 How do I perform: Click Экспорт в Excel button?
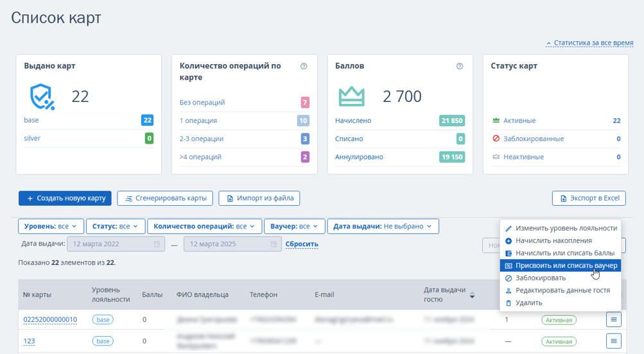(x=589, y=198)
